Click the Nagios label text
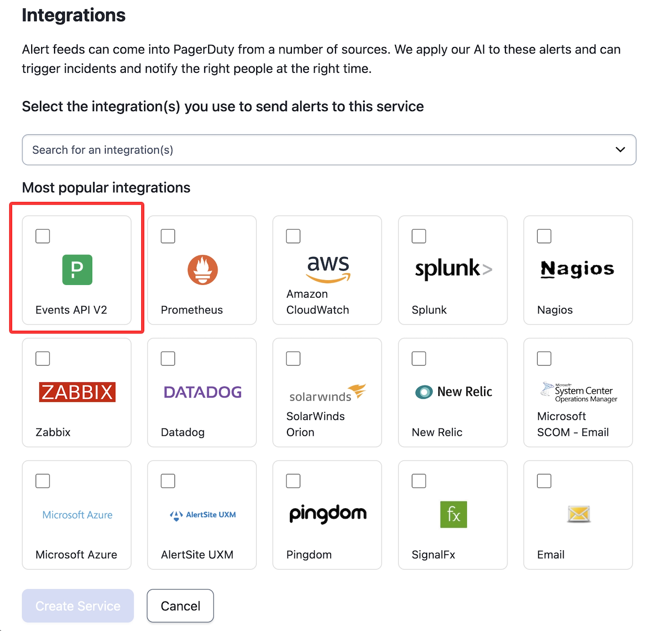This screenshot has height=631, width=672. pyautogui.click(x=555, y=310)
